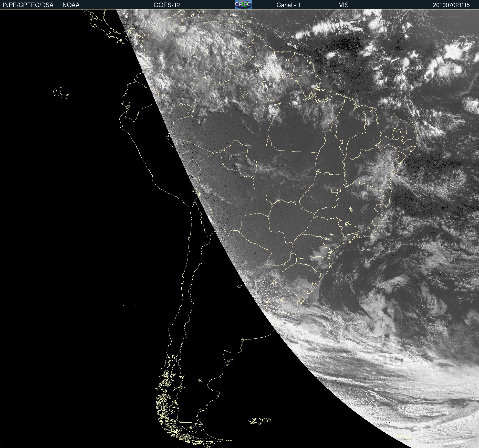479x448 pixels.
Task: Click the GOES-12 satellite label
Action: tap(167, 5)
